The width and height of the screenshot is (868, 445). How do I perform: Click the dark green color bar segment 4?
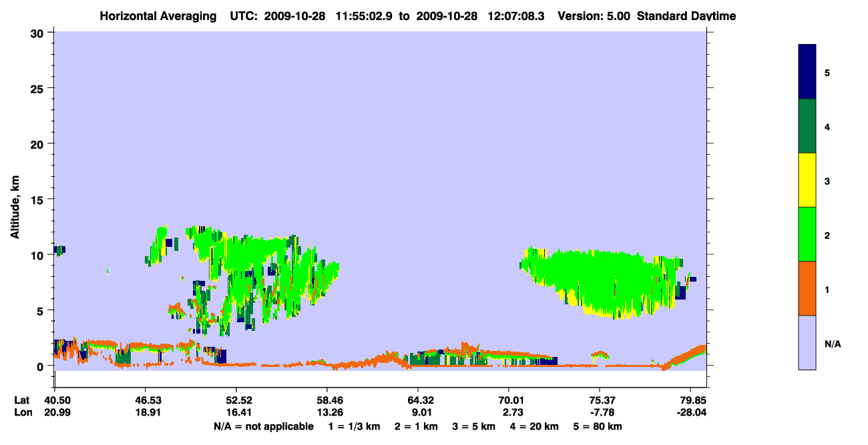pyautogui.click(x=807, y=126)
